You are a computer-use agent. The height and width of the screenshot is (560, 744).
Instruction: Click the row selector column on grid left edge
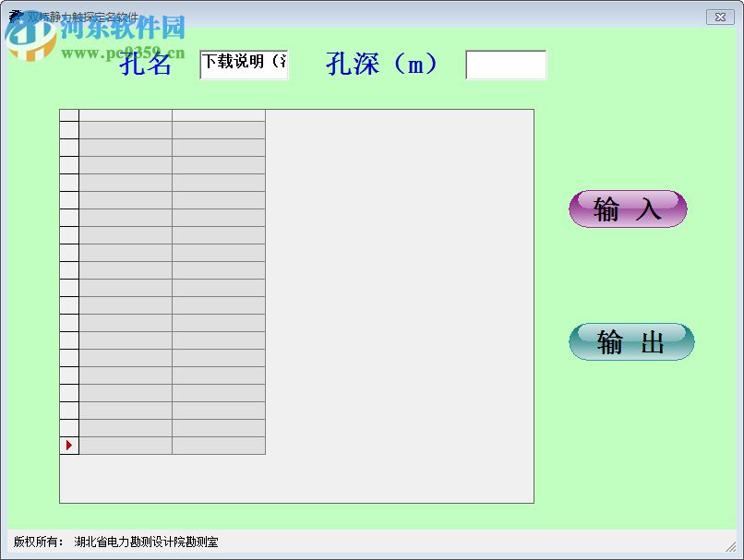[68, 277]
